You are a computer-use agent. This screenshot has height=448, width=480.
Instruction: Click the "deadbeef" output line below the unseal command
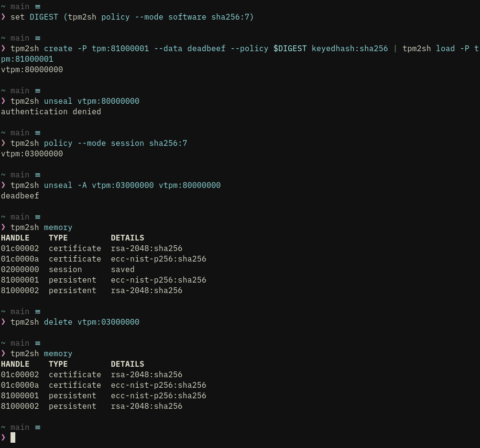20,196
